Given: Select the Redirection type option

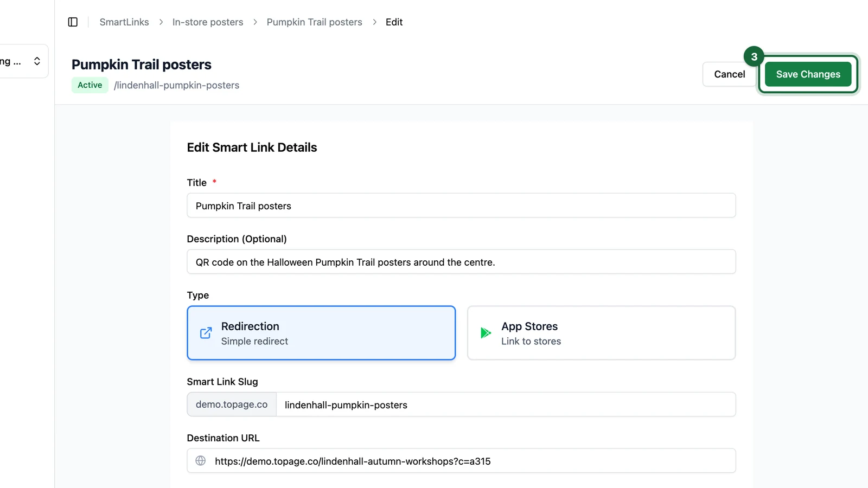Looking at the screenshot, I should (x=321, y=333).
